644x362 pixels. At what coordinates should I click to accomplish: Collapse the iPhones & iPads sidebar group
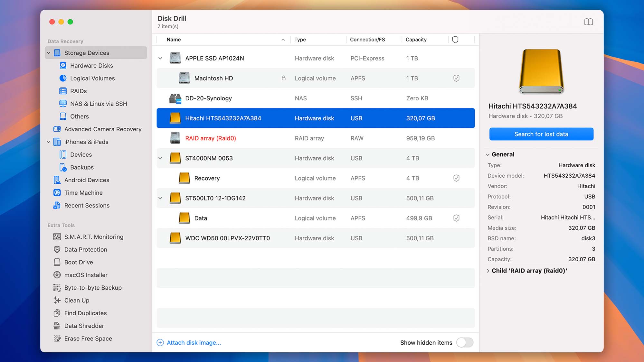[48, 142]
